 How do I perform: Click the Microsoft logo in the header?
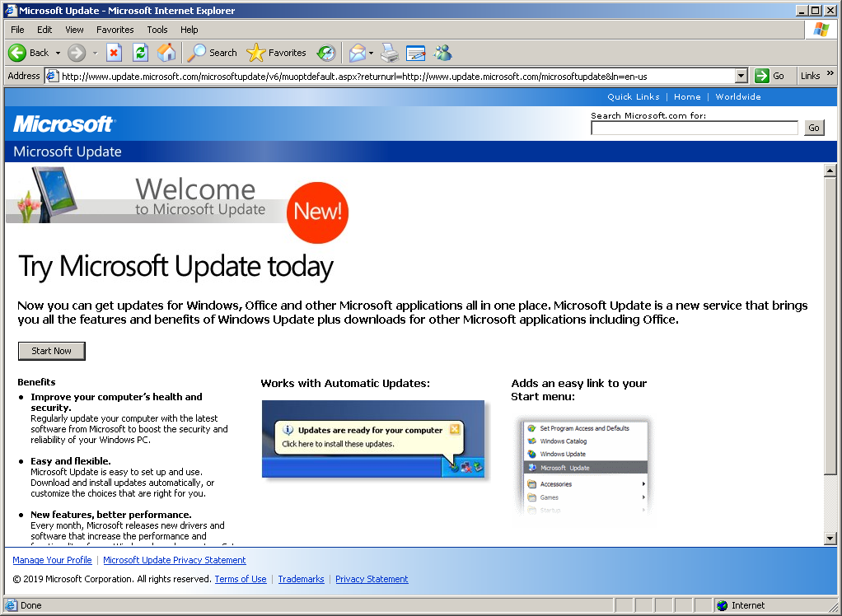click(63, 124)
